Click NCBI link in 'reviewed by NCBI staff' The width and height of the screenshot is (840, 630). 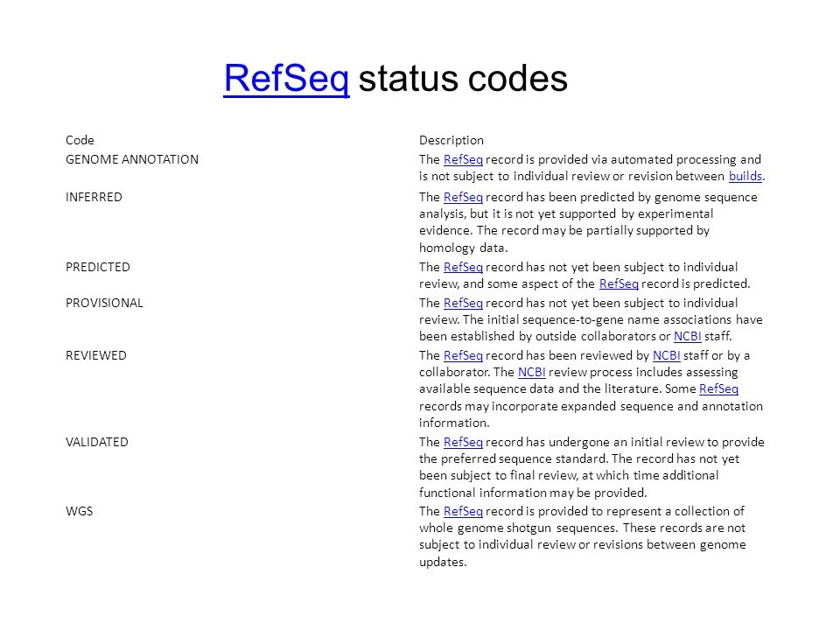(x=667, y=355)
